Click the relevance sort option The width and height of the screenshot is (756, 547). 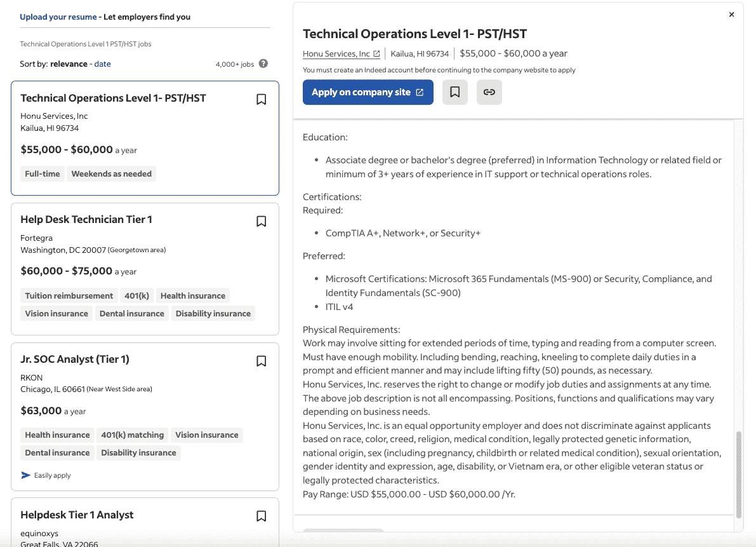(69, 64)
